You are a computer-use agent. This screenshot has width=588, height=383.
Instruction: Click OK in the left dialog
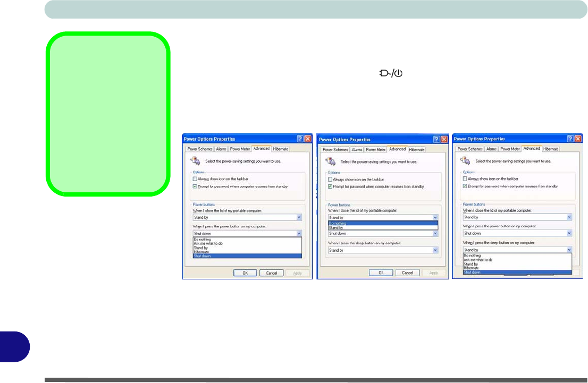[x=245, y=273]
